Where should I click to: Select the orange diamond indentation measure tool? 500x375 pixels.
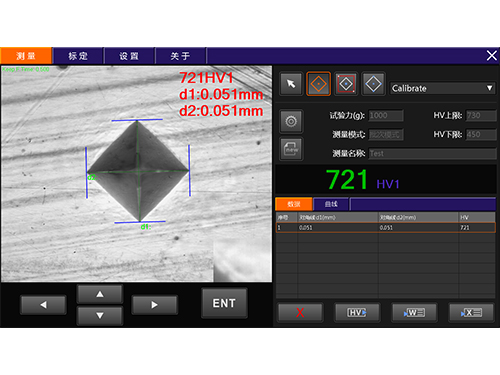point(318,84)
